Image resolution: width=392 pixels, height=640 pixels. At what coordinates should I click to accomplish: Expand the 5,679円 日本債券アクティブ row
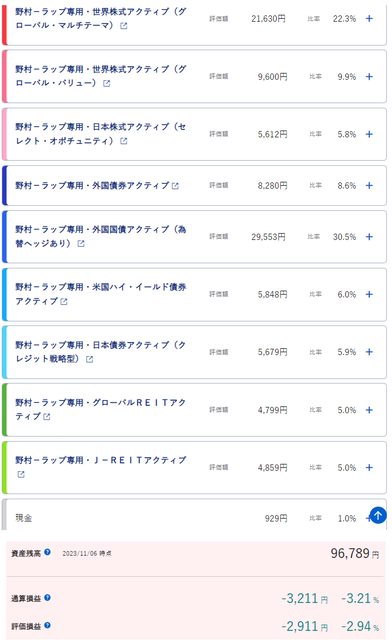[369, 352]
